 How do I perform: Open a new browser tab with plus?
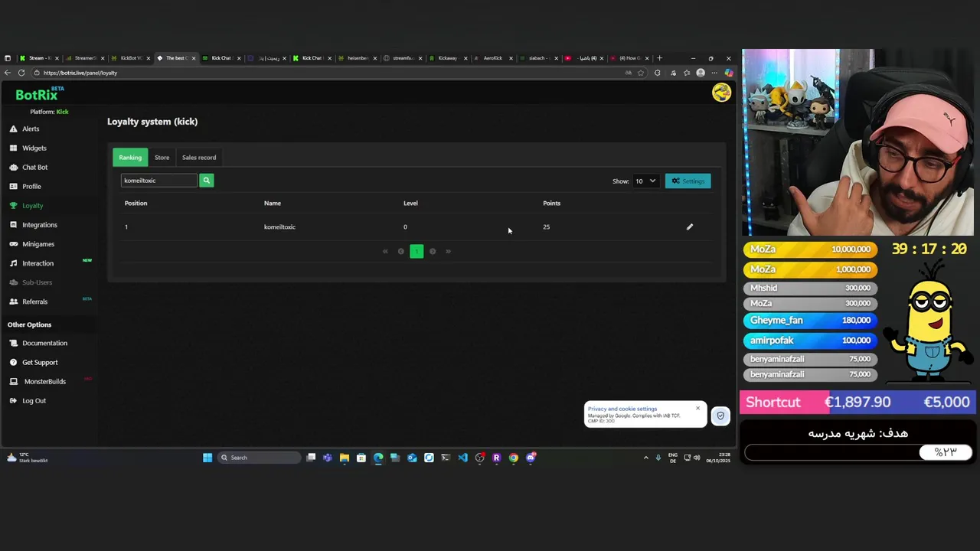pos(660,58)
